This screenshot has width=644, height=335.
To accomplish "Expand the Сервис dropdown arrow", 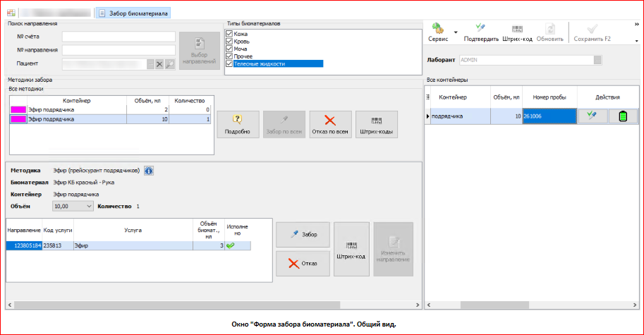I will [x=456, y=32].
